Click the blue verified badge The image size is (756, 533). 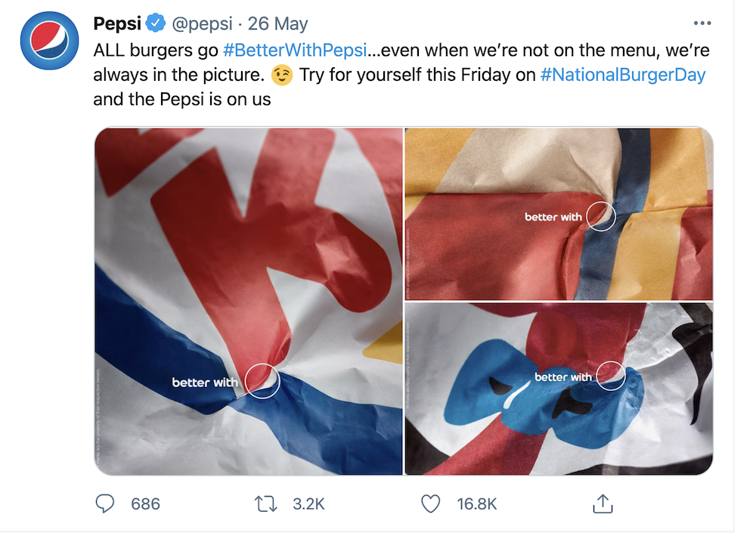pyautogui.click(x=156, y=24)
